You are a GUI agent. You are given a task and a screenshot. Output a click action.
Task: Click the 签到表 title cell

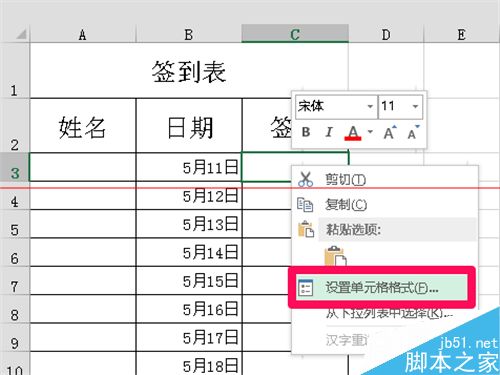(x=189, y=71)
